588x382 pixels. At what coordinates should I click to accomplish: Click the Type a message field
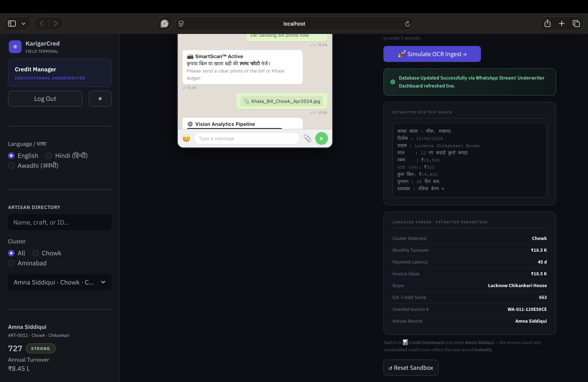click(x=247, y=138)
